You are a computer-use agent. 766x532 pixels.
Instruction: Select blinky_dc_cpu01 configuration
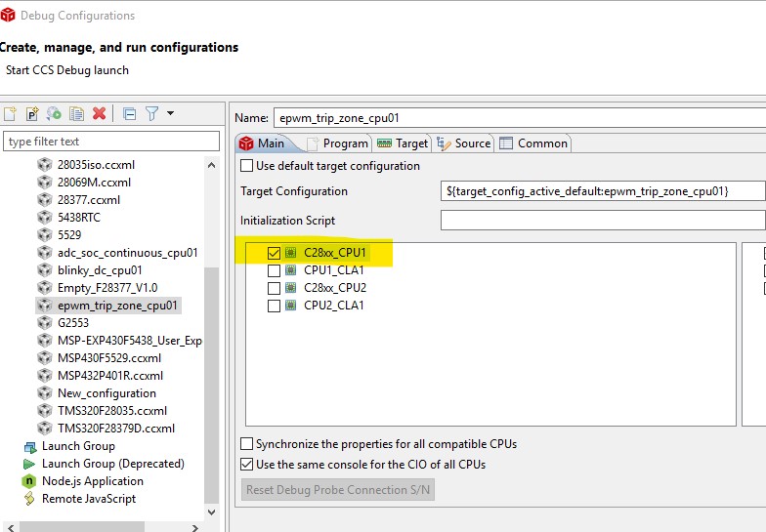(100, 270)
